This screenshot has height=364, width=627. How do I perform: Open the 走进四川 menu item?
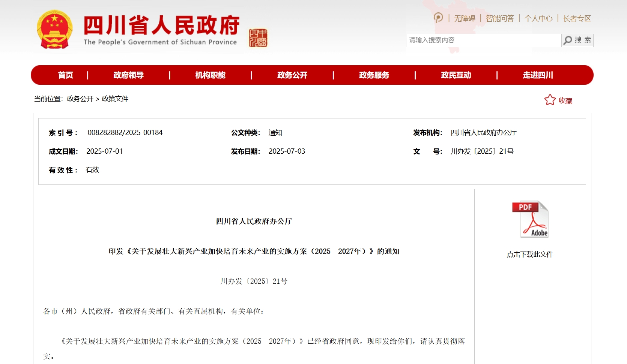pyautogui.click(x=538, y=75)
